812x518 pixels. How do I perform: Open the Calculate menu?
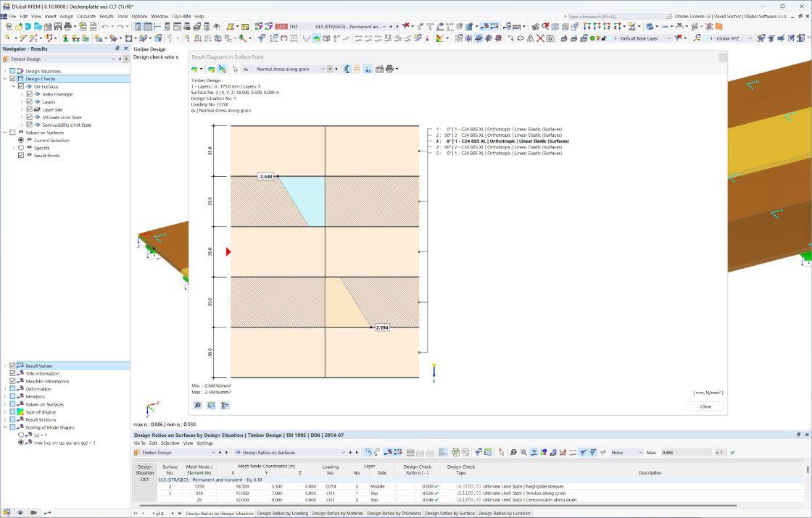coord(86,17)
